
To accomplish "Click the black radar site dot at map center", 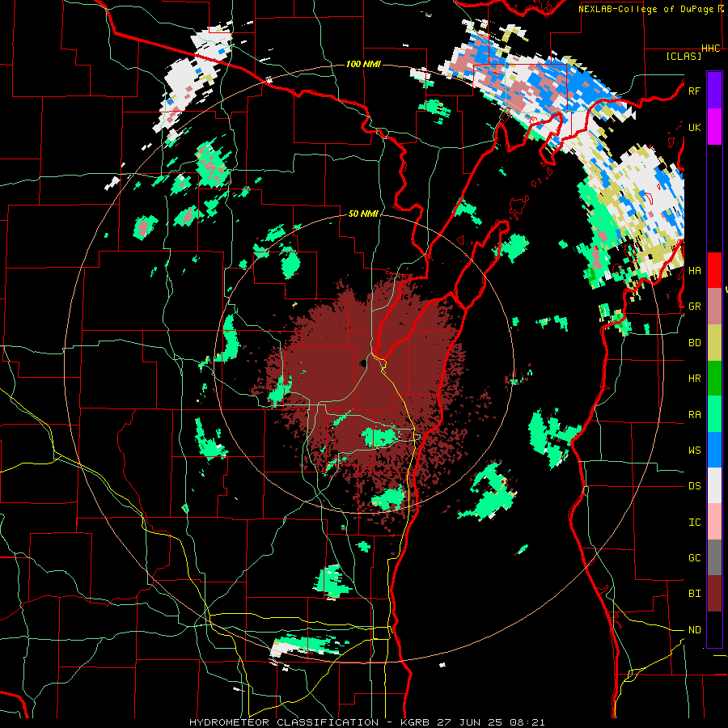I will pos(362,363).
